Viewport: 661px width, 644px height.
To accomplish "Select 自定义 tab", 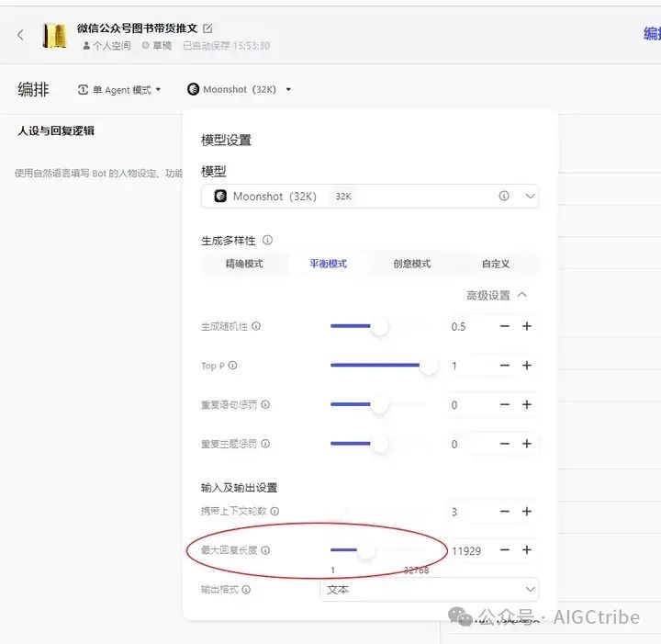I will 496,264.
